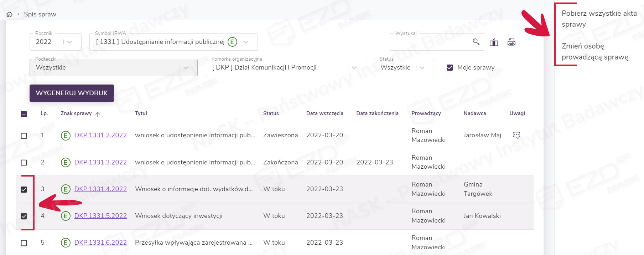Open the Rocznik 2022 dropdown
This screenshot has height=255, width=644.
[x=69, y=42]
